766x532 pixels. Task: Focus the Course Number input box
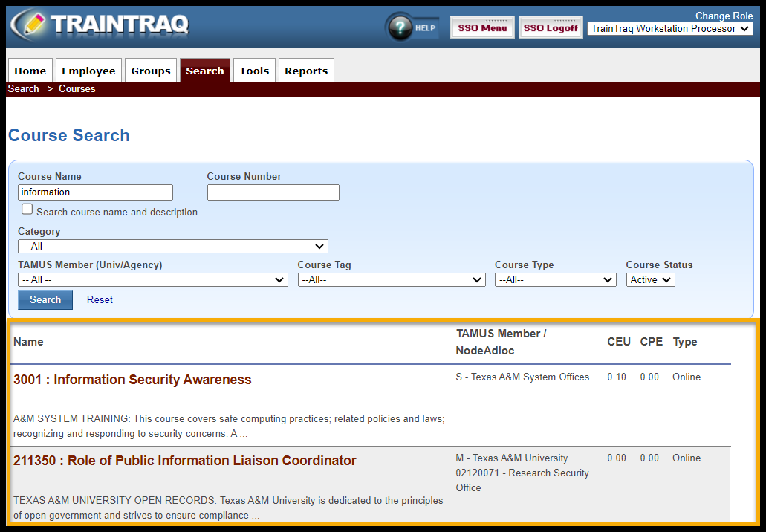[x=273, y=192]
